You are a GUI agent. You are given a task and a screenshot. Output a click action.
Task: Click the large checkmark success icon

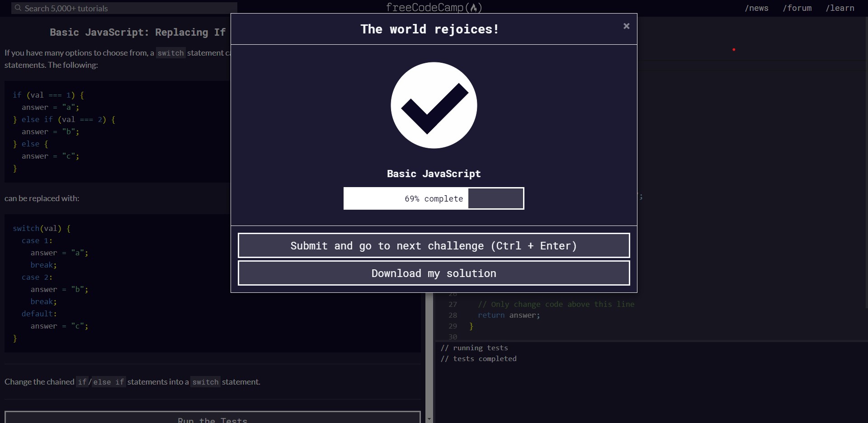(x=434, y=105)
